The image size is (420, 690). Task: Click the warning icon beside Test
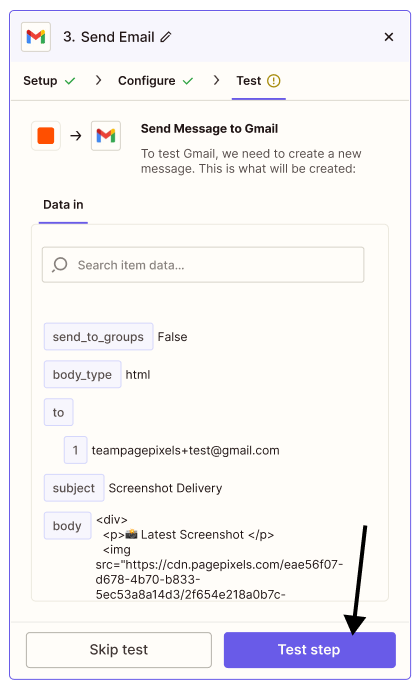[x=273, y=81]
